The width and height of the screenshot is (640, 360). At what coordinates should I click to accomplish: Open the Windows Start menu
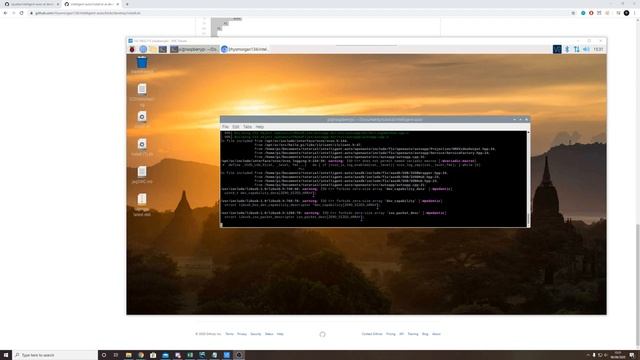(x=6, y=355)
